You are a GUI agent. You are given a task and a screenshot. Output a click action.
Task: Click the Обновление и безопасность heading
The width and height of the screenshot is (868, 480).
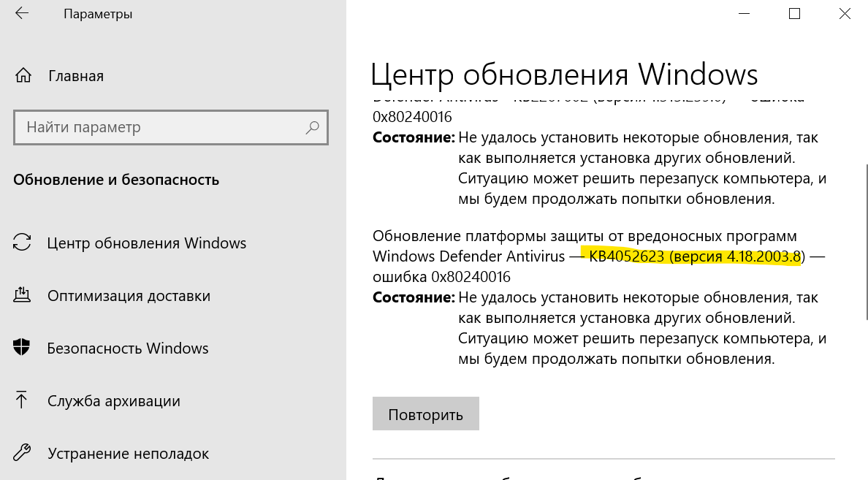116,180
